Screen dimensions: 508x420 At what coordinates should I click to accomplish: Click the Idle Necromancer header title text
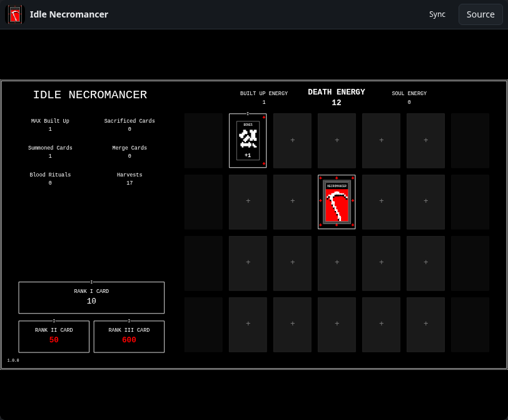point(69,14)
